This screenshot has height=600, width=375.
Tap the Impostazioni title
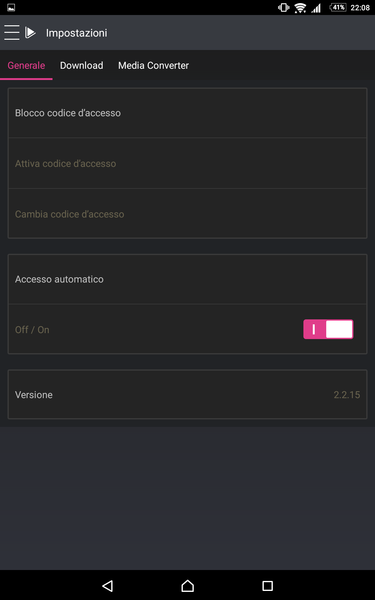click(77, 33)
